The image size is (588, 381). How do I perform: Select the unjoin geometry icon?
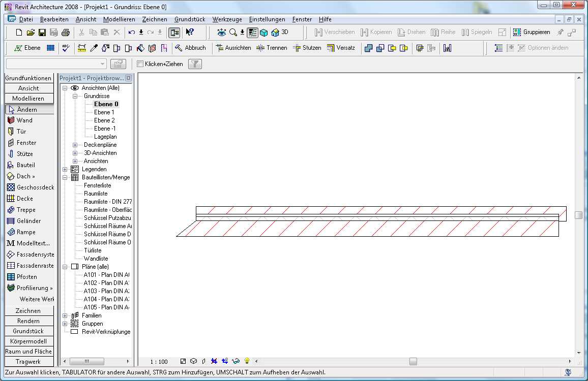coord(380,48)
